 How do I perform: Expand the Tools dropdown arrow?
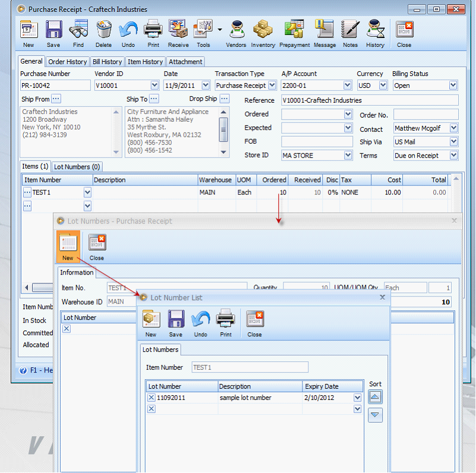coord(220,30)
